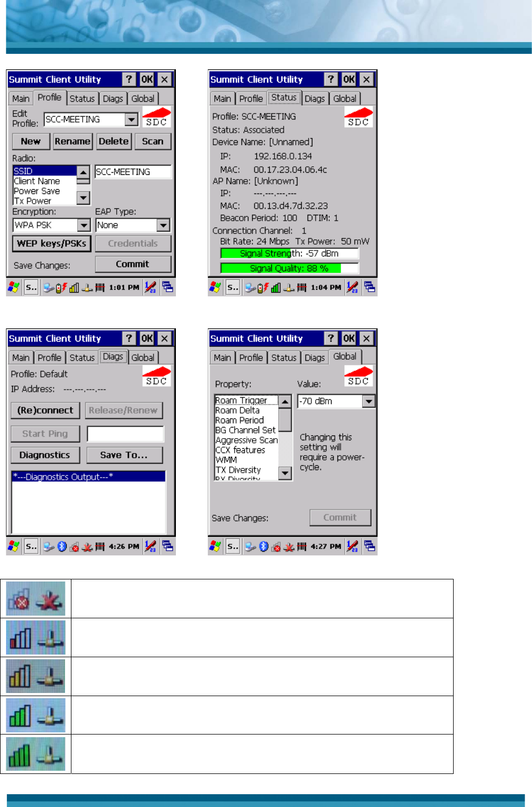Click barcode icon in 4:26 PM taskbar
Viewport: 532px width, 807px height.
(x=100, y=546)
